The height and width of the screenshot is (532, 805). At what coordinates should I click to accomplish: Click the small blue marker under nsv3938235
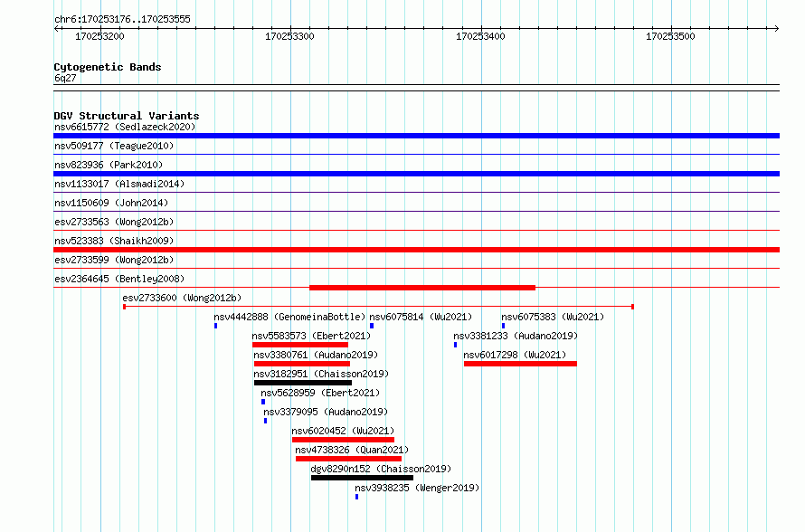356,497
